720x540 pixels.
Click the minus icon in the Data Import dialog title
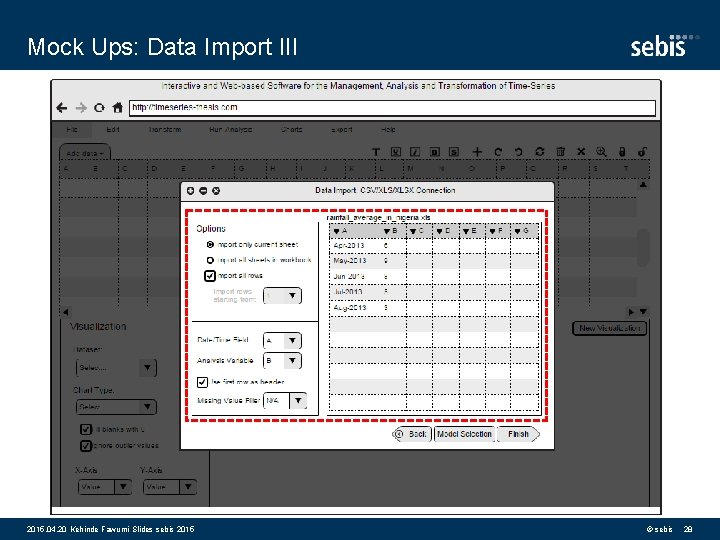coord(203,191)
